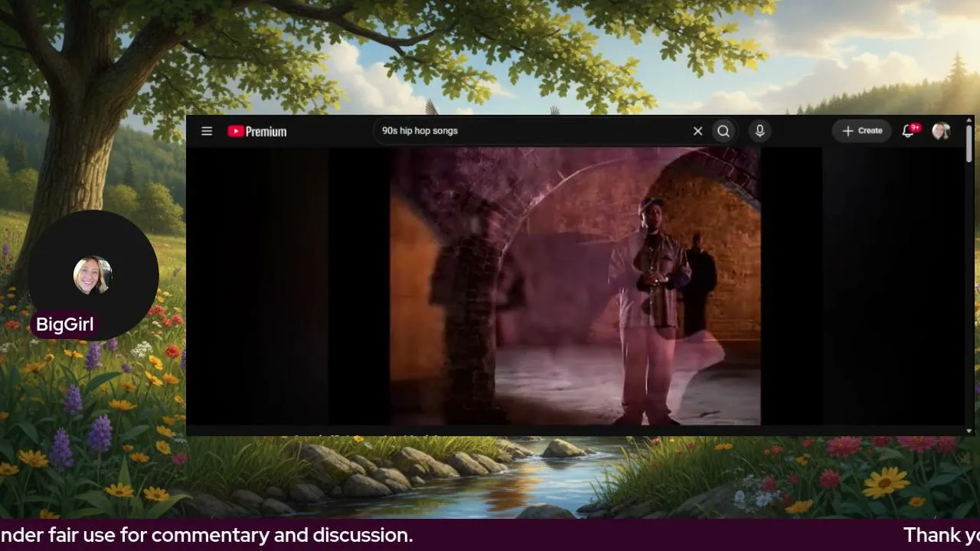980x551 pixels.
Task: Open the YouTube guide hamburger menu
Action: (207, 131)
